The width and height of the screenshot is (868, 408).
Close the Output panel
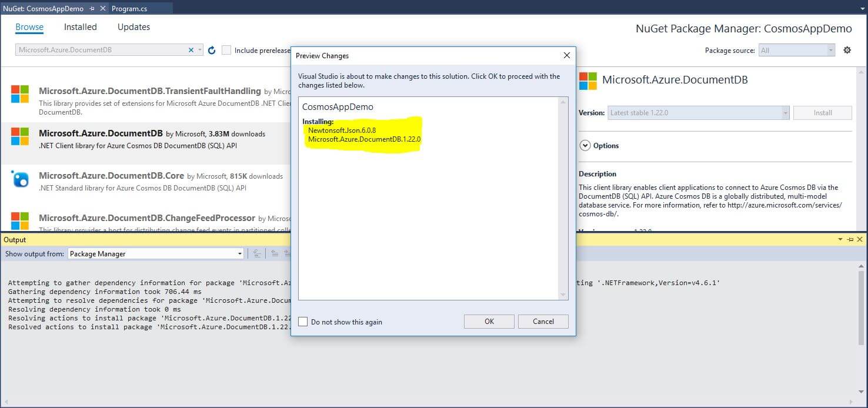coord(860,240)
